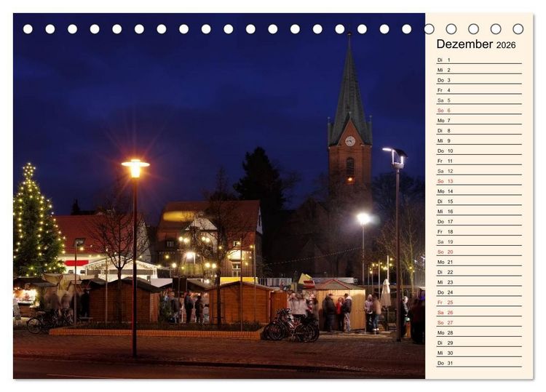
Task: Select the row 'Di 22'
Action: [479, 272]
